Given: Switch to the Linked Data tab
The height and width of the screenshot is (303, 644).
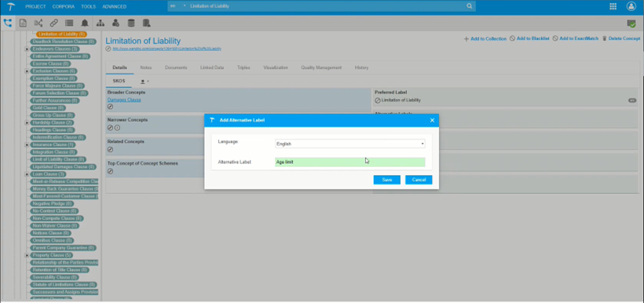Looking at the screenshot, I should [x=212, y=68].
